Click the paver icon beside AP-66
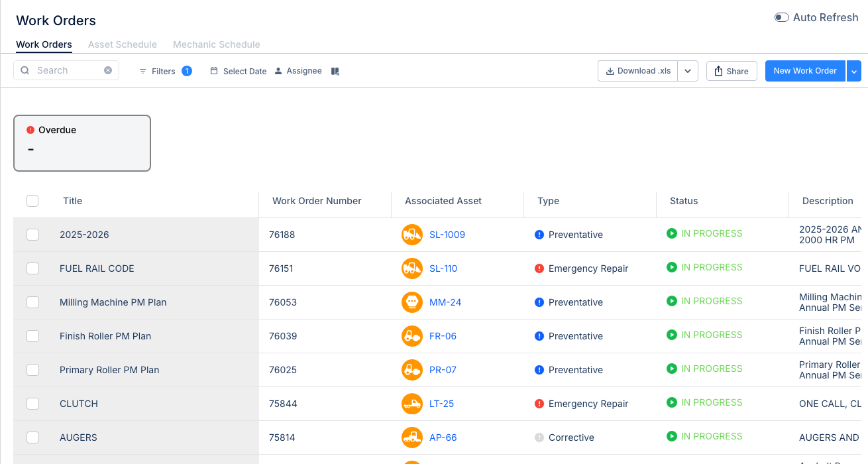Image resolution: width=868 pixels, height=464 pixels. 411,437
